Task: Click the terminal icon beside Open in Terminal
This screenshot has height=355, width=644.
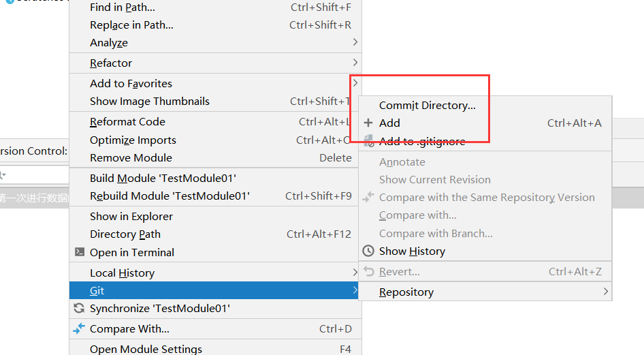Action: (x=80, y=252)
